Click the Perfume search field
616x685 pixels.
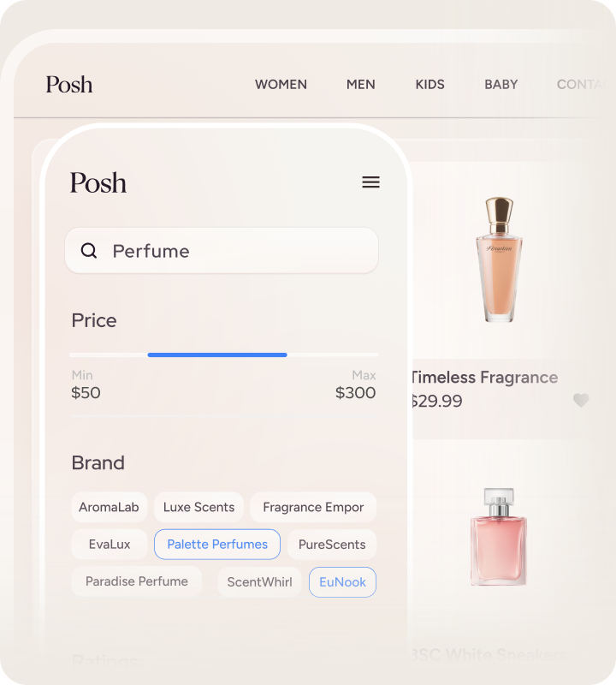point(222,251)
